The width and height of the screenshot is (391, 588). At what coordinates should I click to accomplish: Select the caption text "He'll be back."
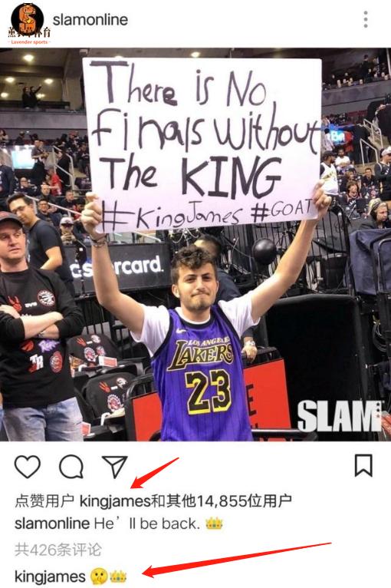coord(147,524)
